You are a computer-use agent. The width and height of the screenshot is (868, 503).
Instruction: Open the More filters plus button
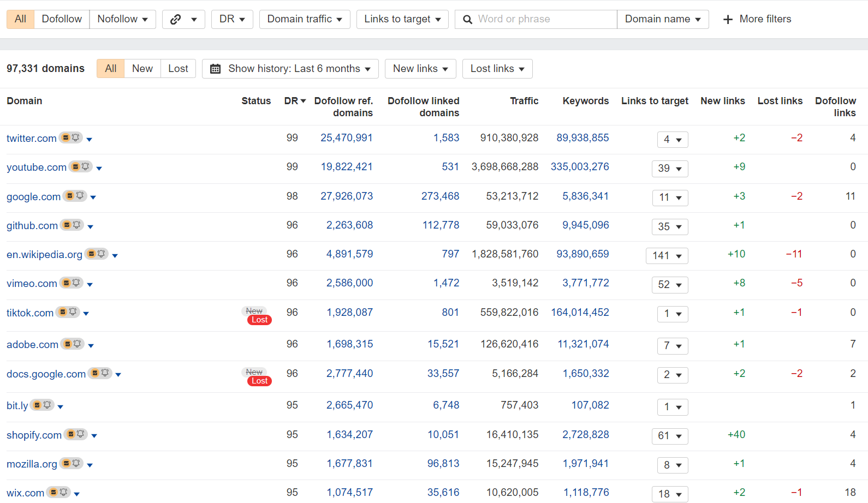[x=757, y=19]
